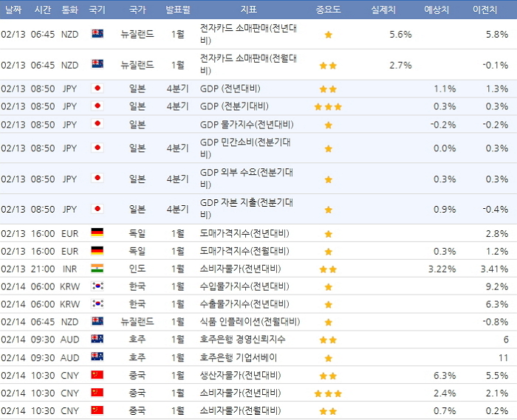517x420 pixels.
Task: Click the 국가 column header
Action: [x=137, y=10]
